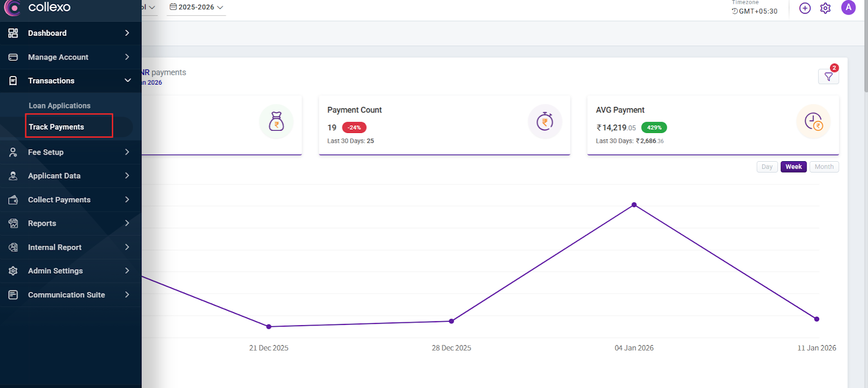Switch chart view to Day
868x388 pixels.
pos(767,167)
